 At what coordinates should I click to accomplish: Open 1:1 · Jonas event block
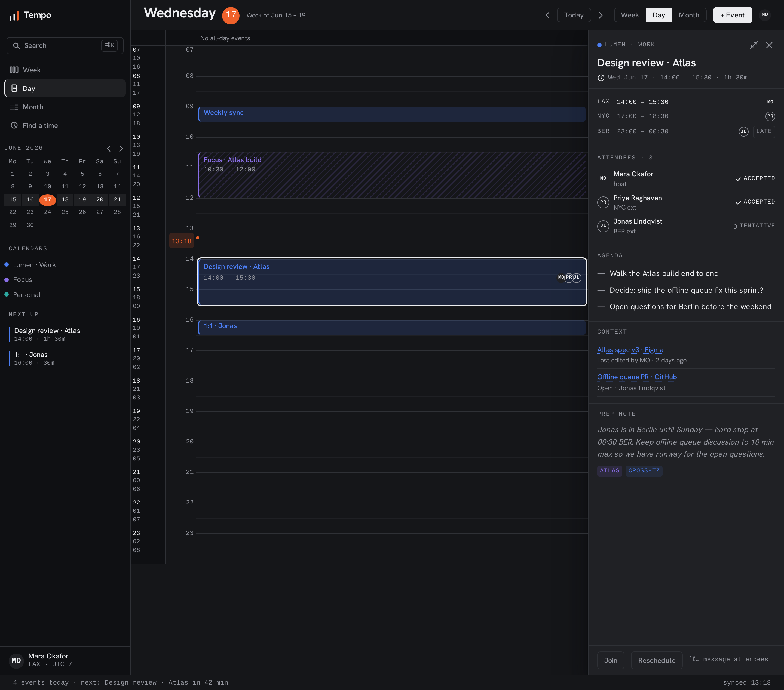392,328
